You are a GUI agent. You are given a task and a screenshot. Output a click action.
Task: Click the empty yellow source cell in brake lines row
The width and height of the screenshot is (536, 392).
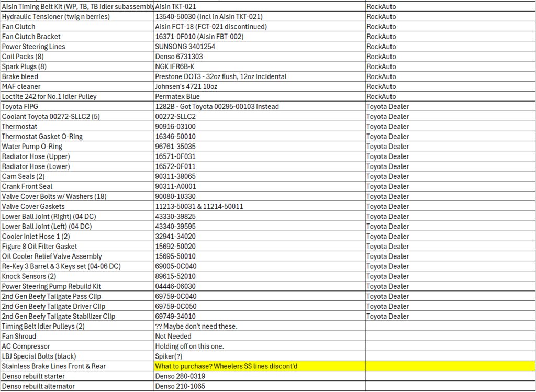pos(450,366)
